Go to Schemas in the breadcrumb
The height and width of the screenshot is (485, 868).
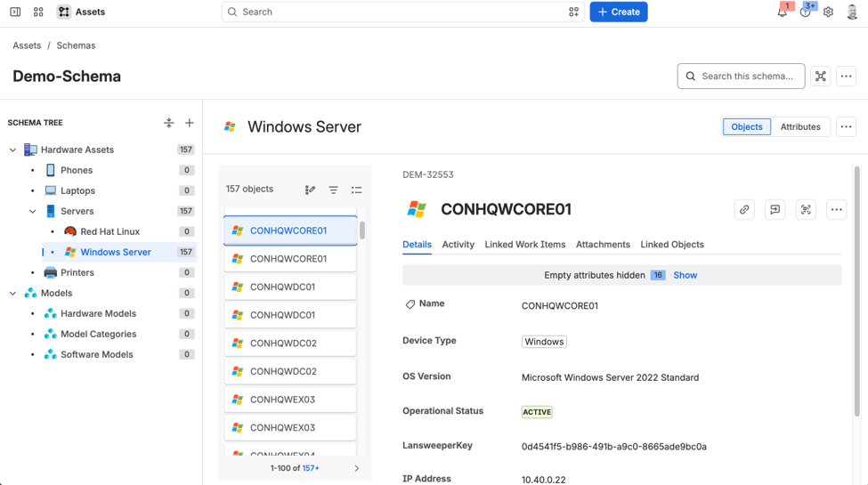[x=76, y=45]
